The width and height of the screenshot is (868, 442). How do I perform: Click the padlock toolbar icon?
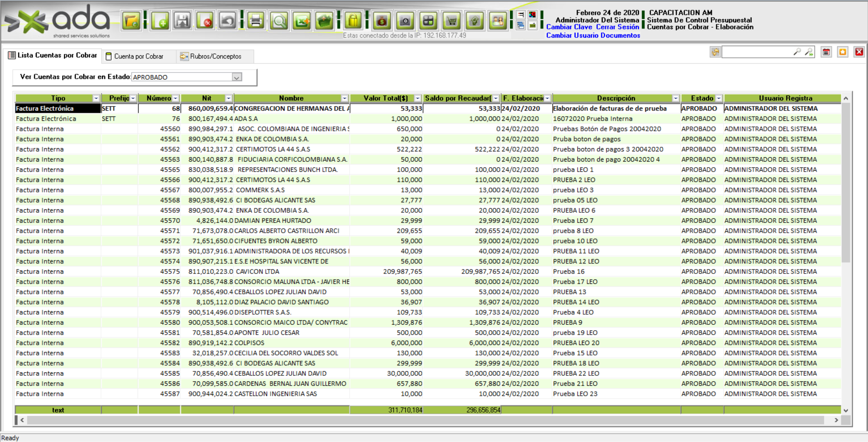(x=353, y=21)
